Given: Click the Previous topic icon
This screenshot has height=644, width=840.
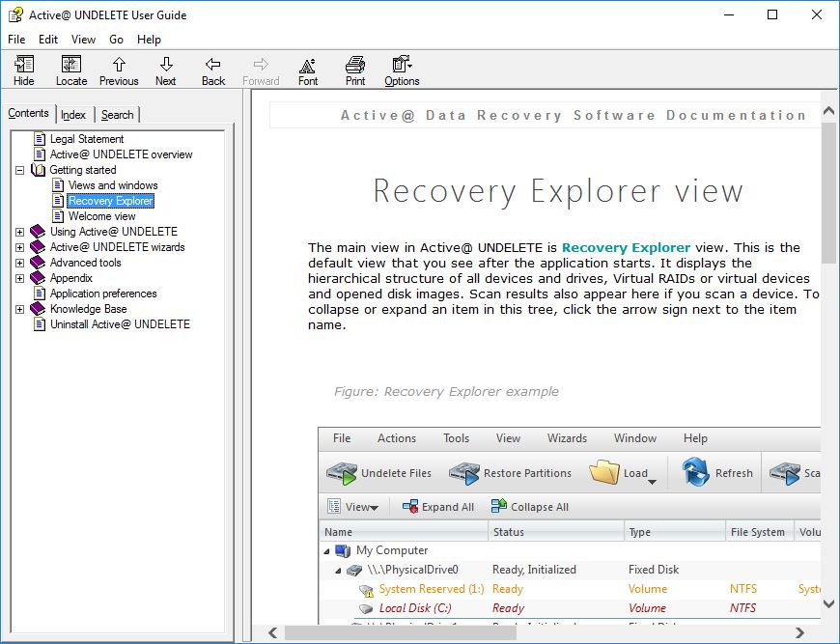Looking at the screenshot, I should (x=118, y=68).
